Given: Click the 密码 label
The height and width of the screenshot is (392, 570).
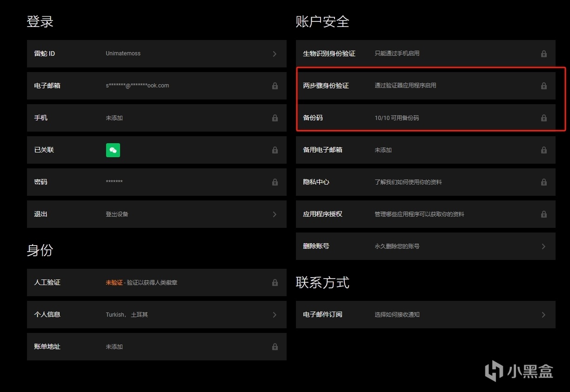Looking at the screenshot, I should (40, 182).
